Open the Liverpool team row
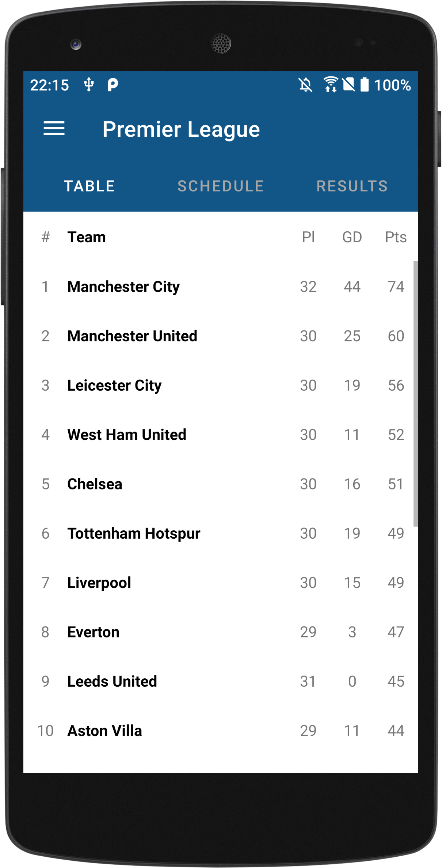This screenshot has height=868, width=442. point(99,583)
